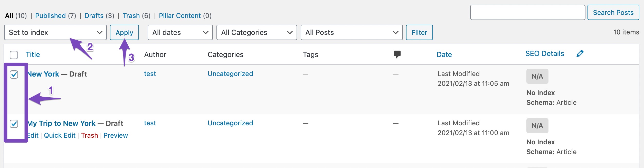
Task: Expand the All Posts filter dropdown
Action: pyautogui.click(x=351, y=32)
